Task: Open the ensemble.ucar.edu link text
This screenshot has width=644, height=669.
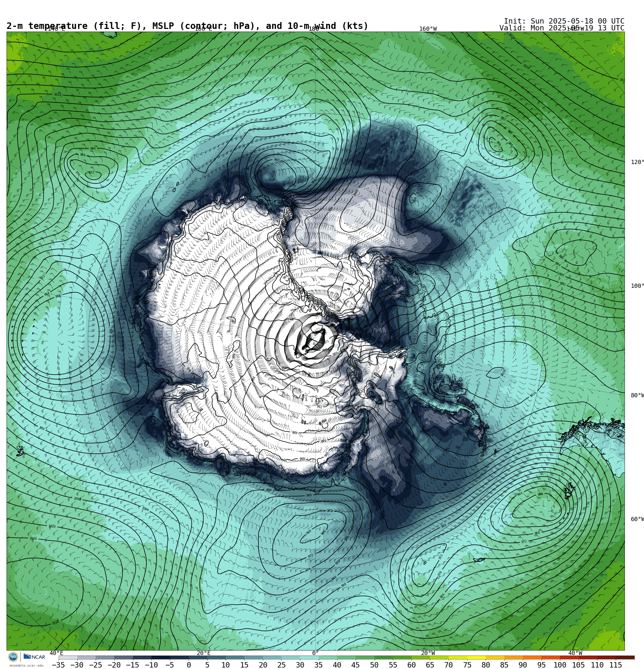Action: click(26, 666)
